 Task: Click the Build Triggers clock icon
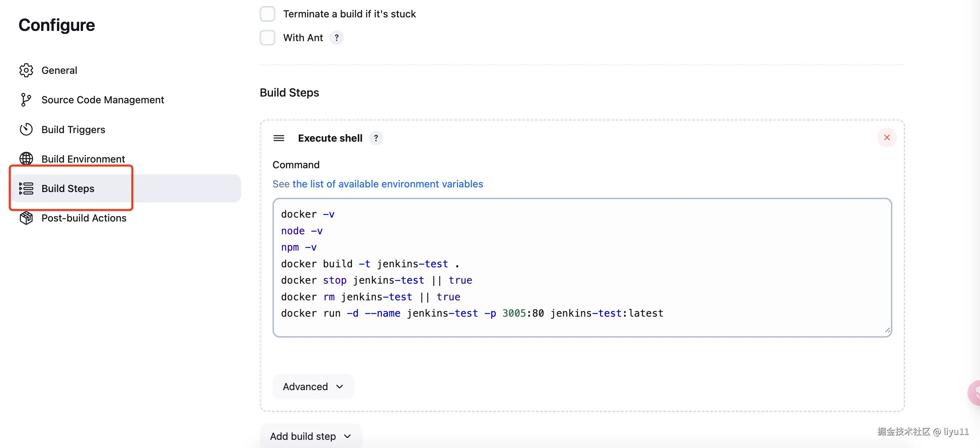pos(26,130)
